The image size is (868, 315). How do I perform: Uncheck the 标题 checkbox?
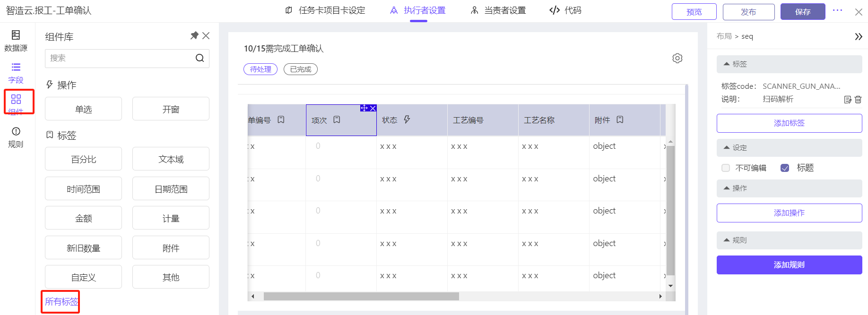pyautogui.click(x=785, y=168)
